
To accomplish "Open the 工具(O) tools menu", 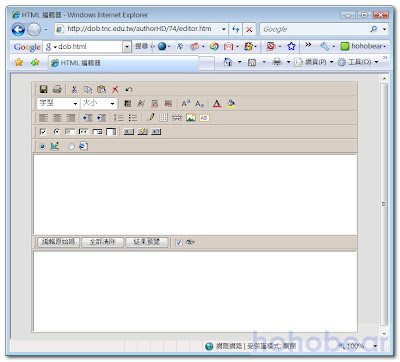I will (359, 62).
